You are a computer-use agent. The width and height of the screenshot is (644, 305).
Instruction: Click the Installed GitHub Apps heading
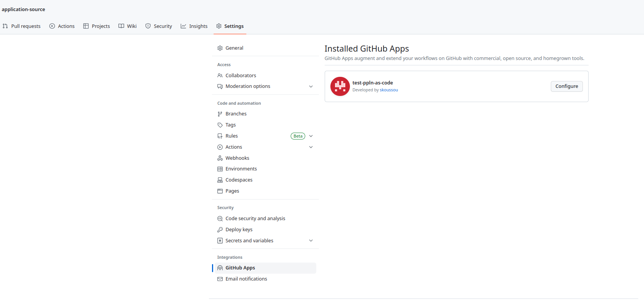367,49
